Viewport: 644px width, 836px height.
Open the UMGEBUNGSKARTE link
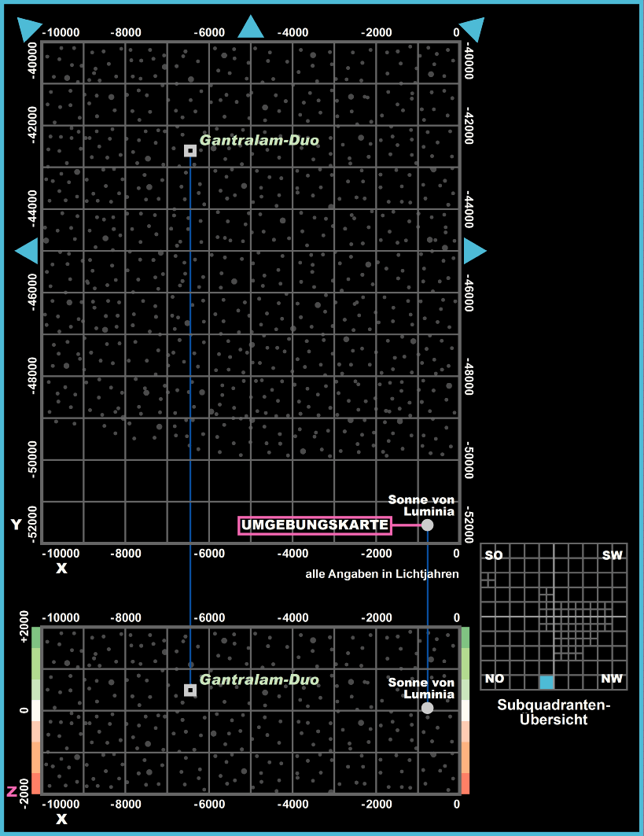(315, 525)
